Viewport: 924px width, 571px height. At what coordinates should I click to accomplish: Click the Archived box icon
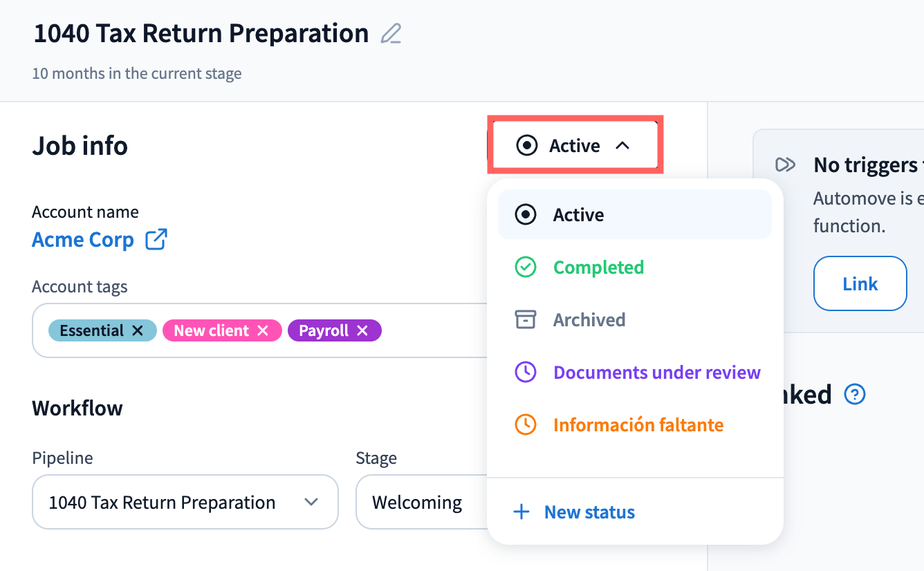(526, 320)
